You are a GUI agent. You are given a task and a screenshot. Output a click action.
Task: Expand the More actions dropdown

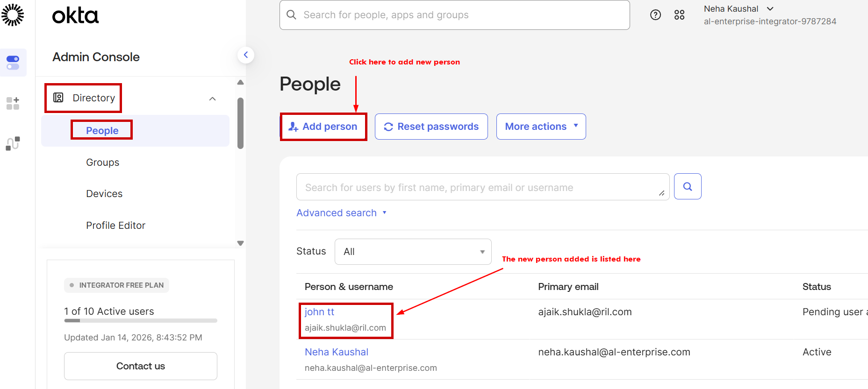tap(541, 126)
